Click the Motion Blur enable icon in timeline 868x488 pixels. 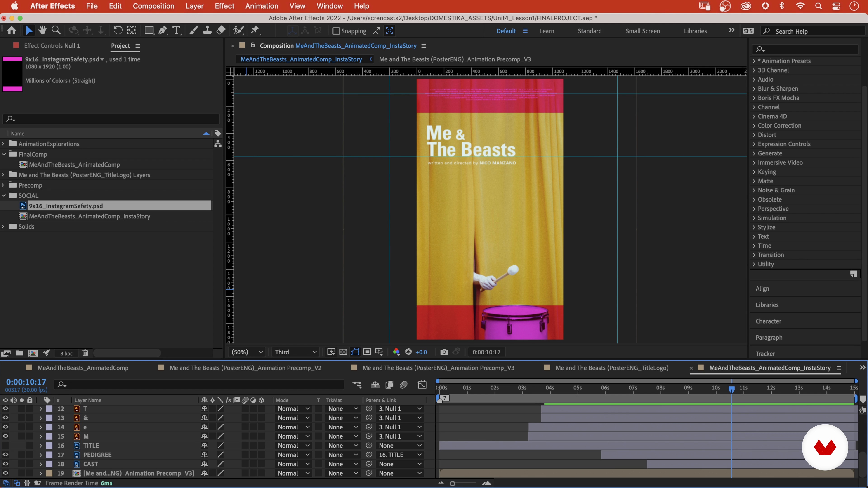pyautogui.click(x=404, y=385)
